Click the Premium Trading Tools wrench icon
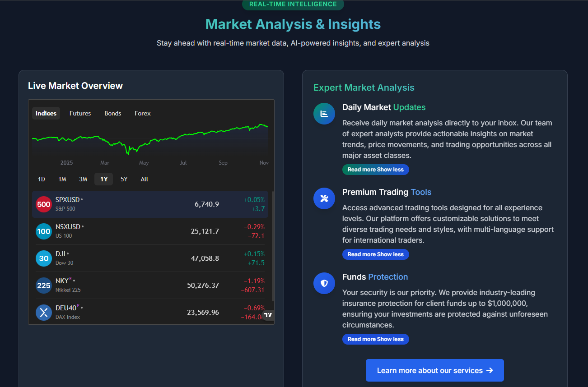The height and width of the screenshot is (387, 588). [x=324, y=198]
